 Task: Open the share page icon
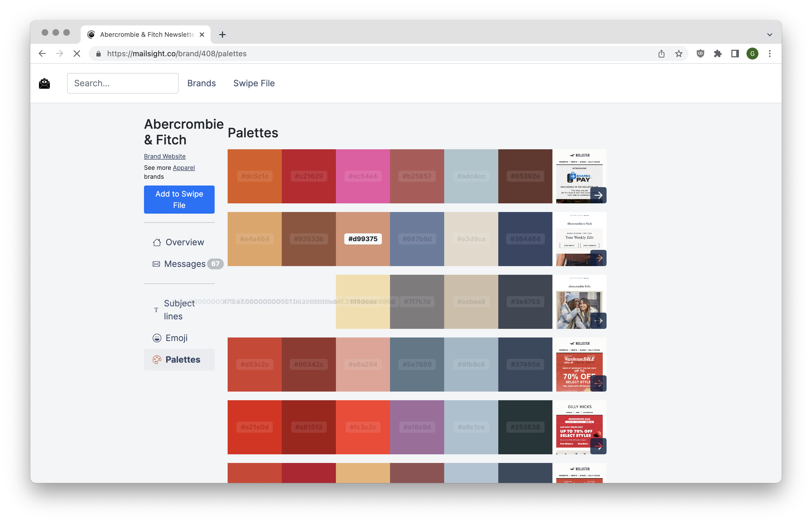pos(661,54)
